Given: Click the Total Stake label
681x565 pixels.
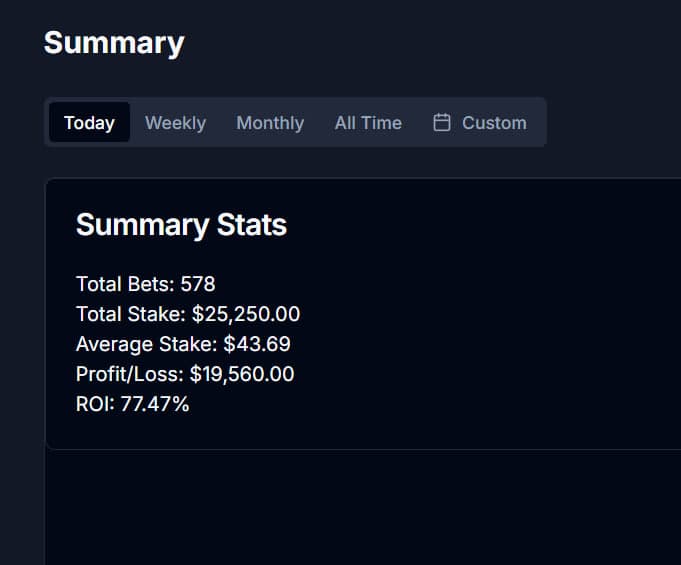Looking at the screenshot, I should pyautogui.click(x=130, y=314).
